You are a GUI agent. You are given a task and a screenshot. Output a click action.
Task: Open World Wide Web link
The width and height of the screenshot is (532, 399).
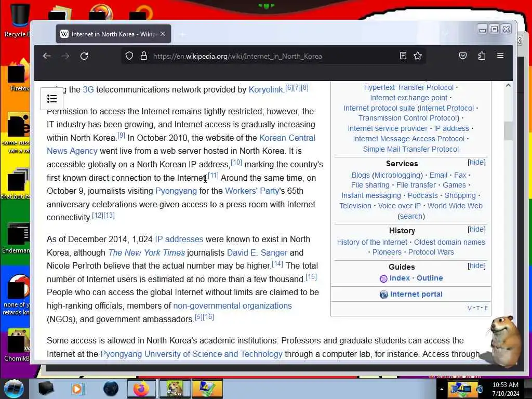pos(455,206)
